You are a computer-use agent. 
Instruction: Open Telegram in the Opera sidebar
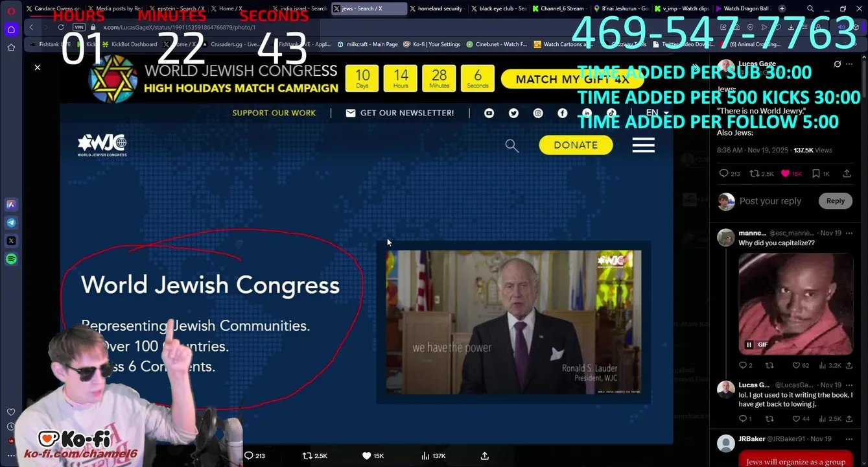pyautogui.click(x=11, y=222)
